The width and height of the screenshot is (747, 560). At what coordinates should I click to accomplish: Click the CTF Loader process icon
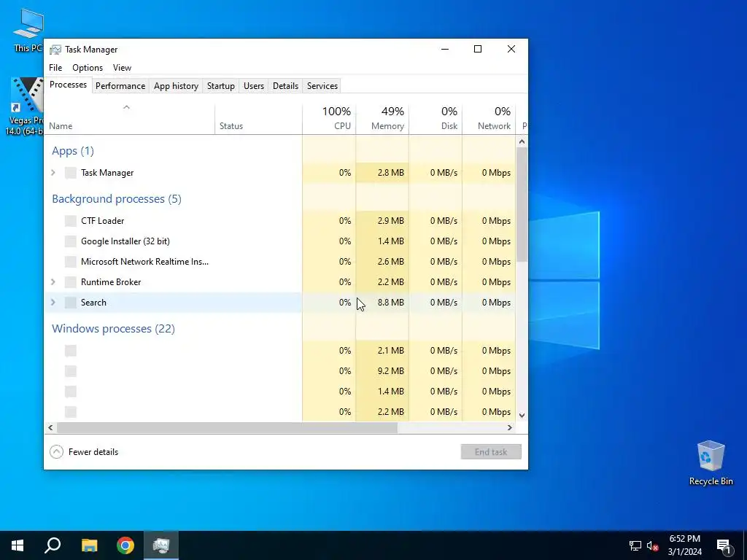[x=71, y=221]
